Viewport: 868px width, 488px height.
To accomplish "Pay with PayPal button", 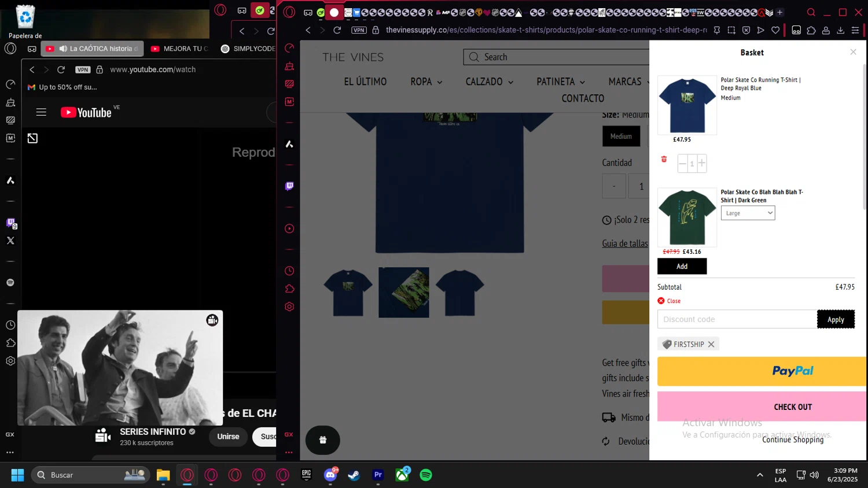I will tap(762, 371).
